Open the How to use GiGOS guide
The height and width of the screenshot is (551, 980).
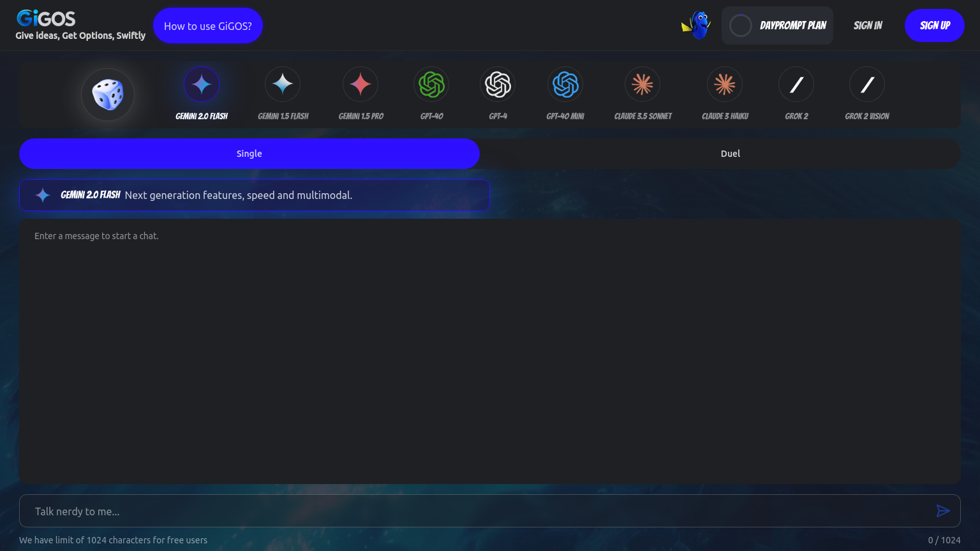(208, 26)
